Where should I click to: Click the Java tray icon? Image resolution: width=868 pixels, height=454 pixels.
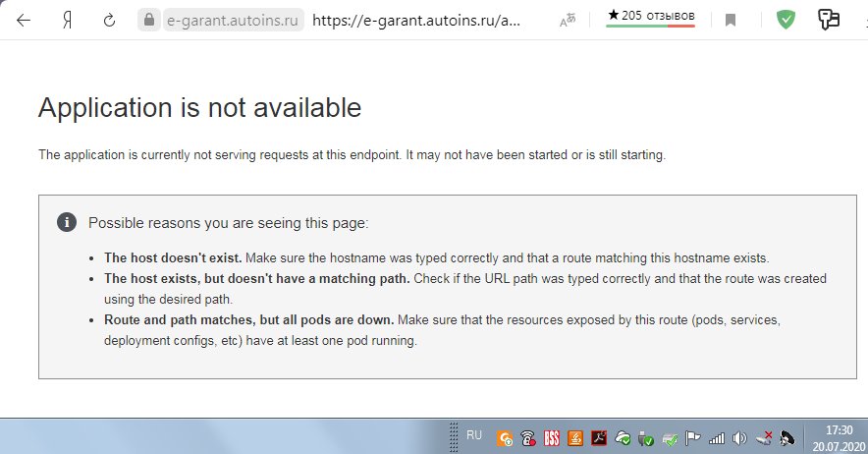[x=575, y=438]
